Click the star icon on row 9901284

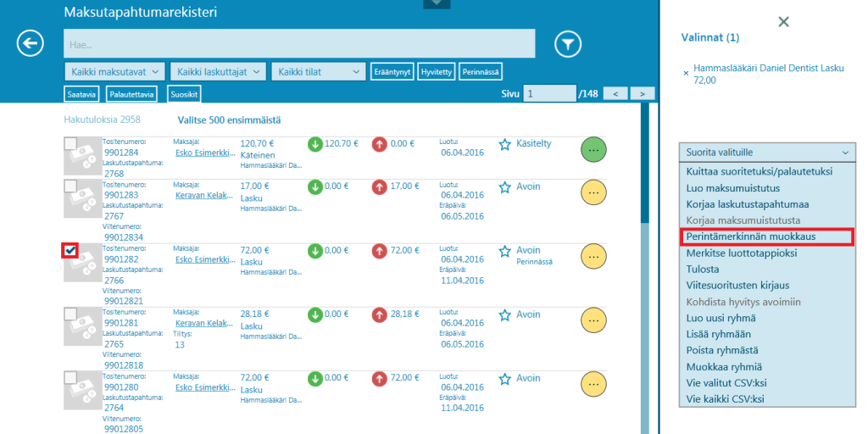click(x=505, y=144)
